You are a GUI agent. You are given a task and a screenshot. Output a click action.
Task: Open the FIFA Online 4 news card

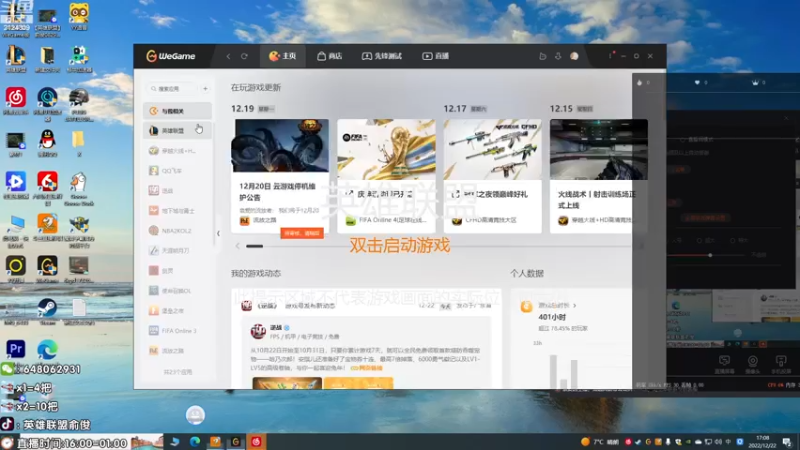(386, 176)
